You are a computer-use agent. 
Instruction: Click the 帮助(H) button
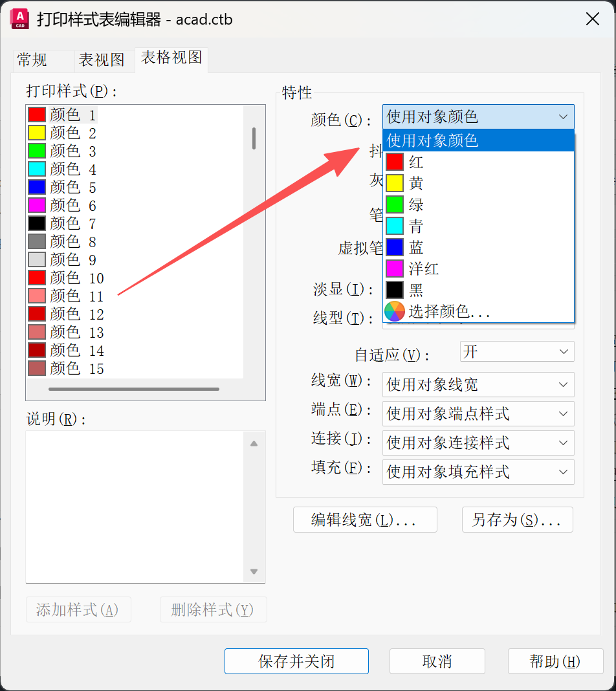pos(555,661)
